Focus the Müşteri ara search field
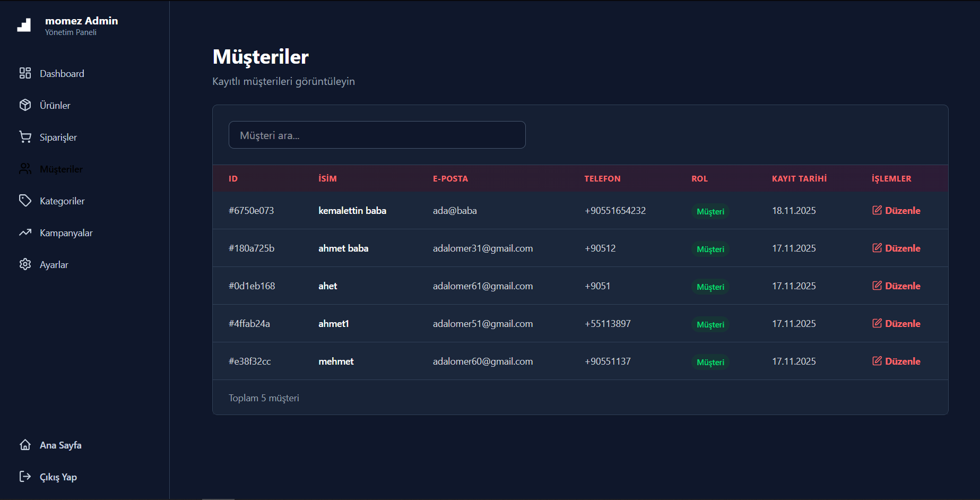 point(377,135)
